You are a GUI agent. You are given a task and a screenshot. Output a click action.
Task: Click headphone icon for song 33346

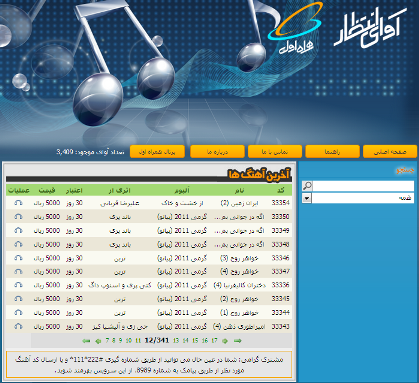19,258
